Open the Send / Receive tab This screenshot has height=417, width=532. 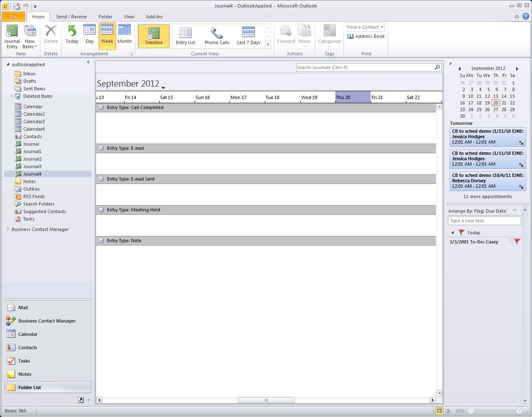(x=72, y=17)
